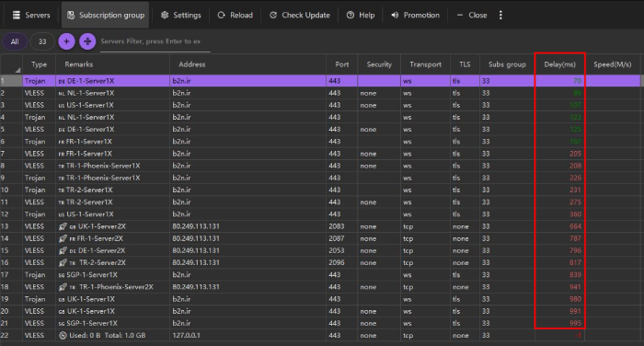Select the All subscription group tab
Viewport: 644px width, 346px height.
[x=15, y=41]
